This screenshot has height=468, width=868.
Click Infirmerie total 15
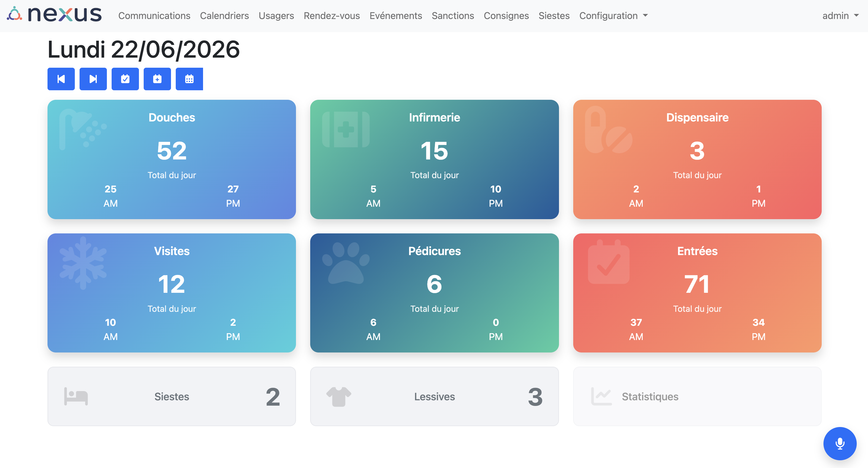434,150
